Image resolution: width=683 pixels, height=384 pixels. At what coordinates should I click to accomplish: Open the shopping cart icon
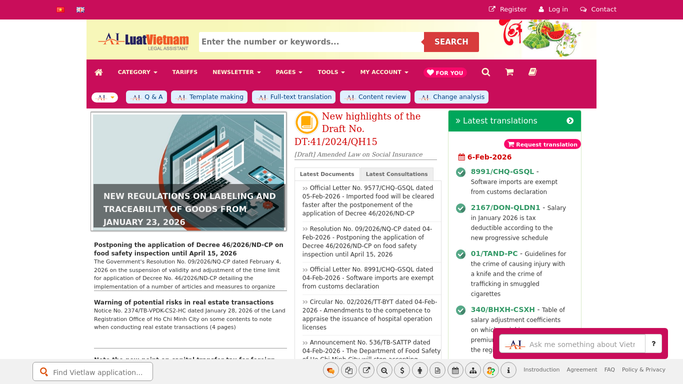pos(509,72)
